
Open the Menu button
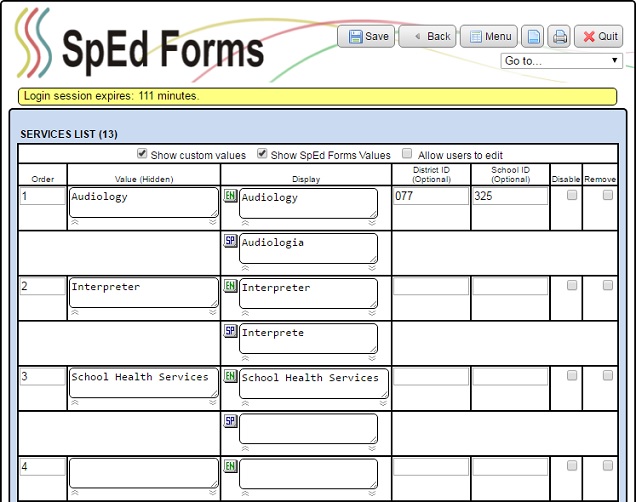(486, 37)
